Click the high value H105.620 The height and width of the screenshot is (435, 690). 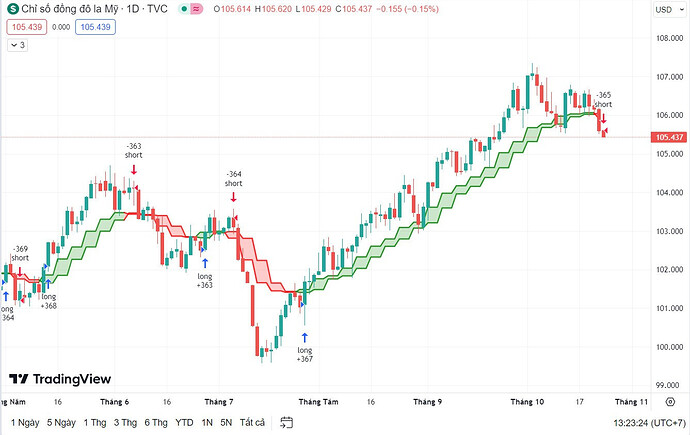point(273,9)
